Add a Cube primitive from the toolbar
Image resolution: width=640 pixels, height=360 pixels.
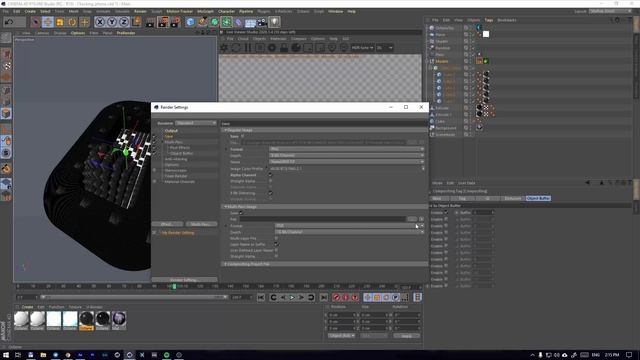pyautogui.click(x=190, y=22)
